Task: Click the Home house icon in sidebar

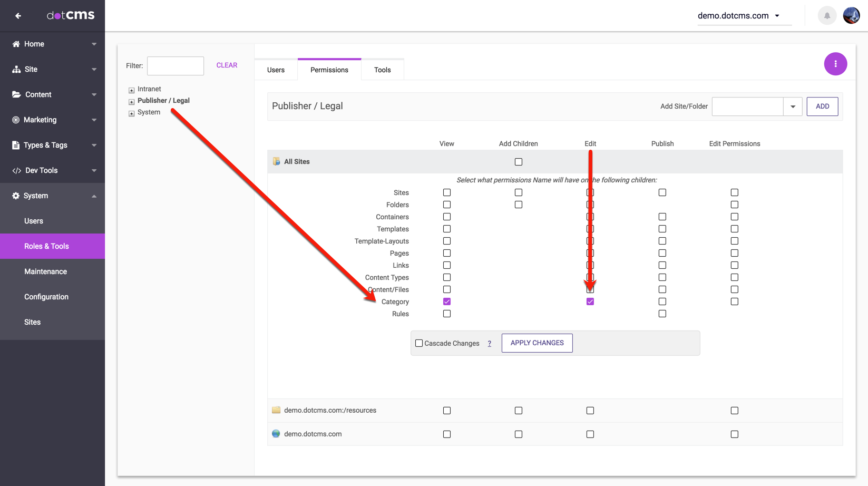Action: pyautogui.click(x=16, y=44)
